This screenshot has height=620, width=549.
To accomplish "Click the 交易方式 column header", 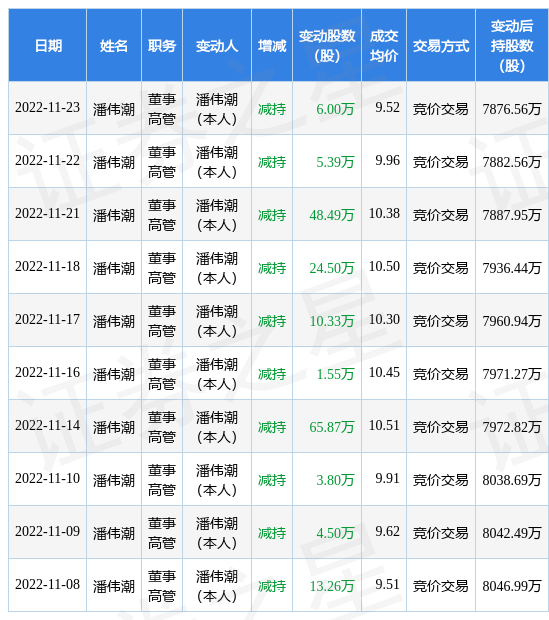I will click(441, 45).
